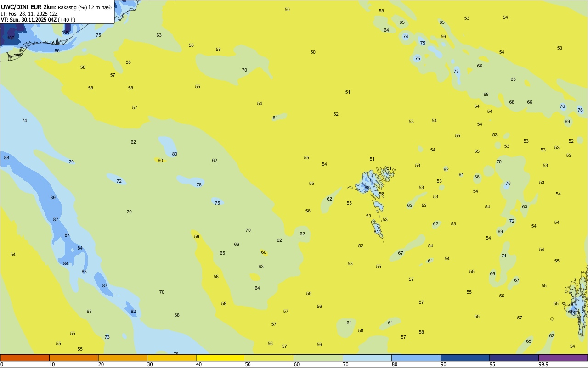Click the '(+40 h)' forecast offset text

click(x=67, y=20)
